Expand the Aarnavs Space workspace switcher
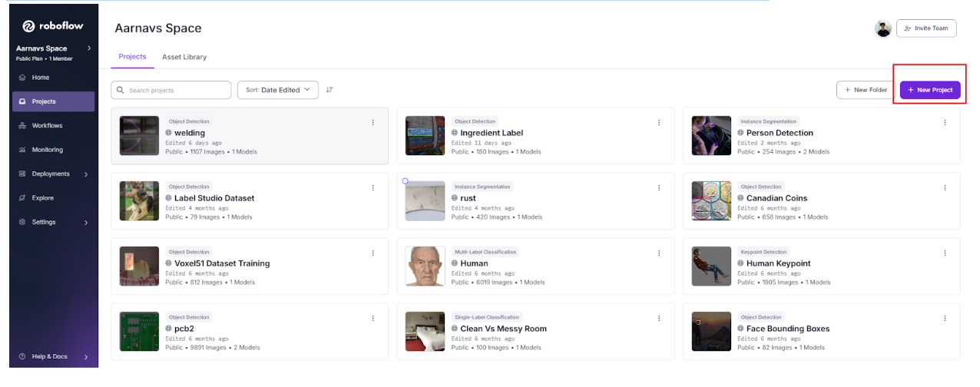The width and height of the screenshot is (980, 387). [88, 48]
